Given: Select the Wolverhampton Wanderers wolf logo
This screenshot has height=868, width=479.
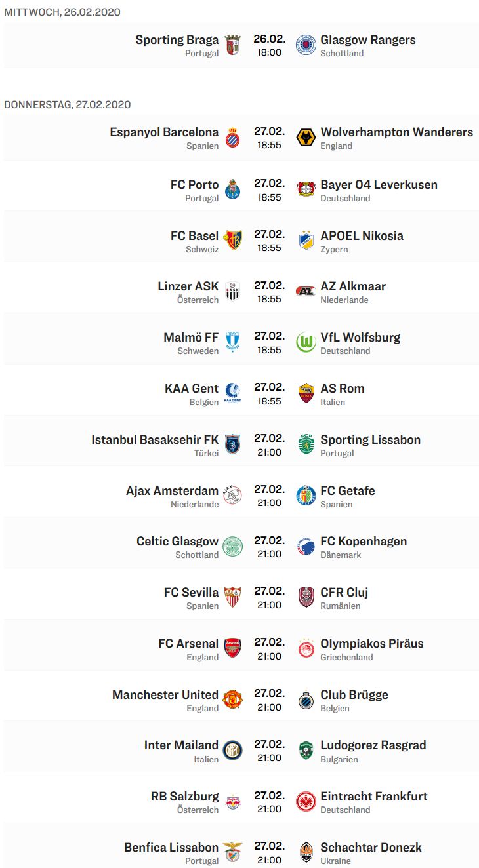Looking at the screenshot, I should 306,138.
